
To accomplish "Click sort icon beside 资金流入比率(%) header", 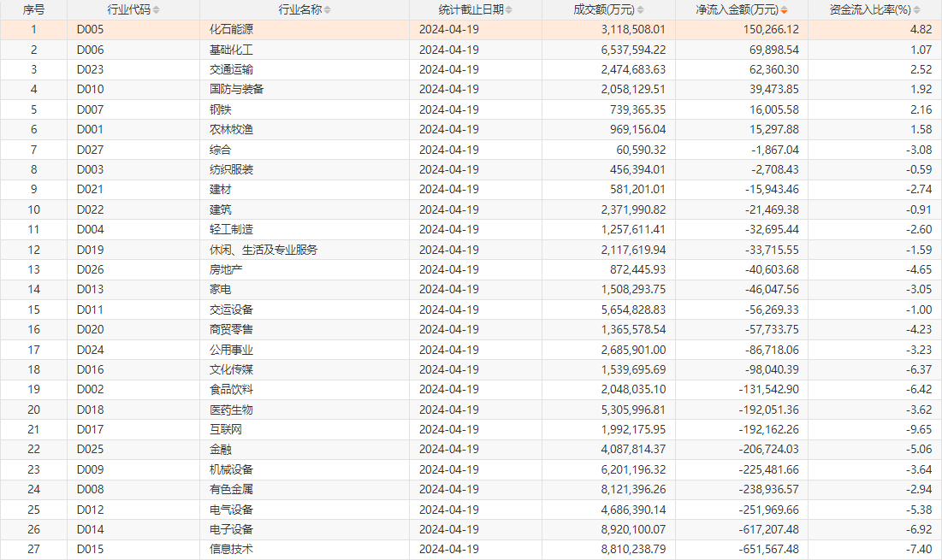I will 916,9.
